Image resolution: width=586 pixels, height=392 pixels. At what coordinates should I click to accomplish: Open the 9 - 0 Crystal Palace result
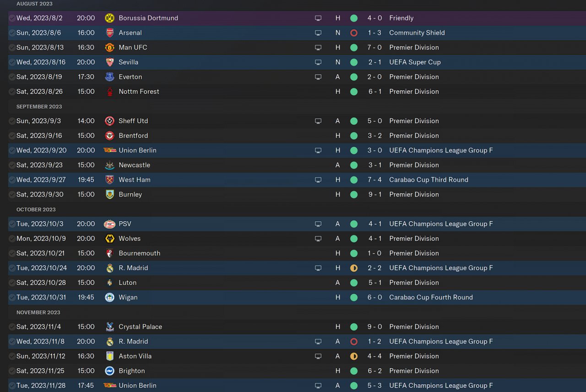point(374,327)
